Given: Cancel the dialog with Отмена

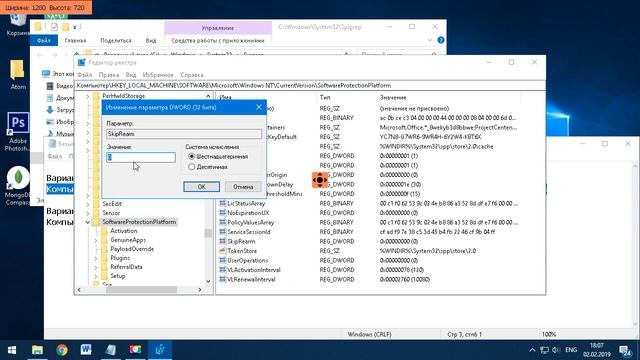Looking at the screenshot, I should [x=243, y=187].
